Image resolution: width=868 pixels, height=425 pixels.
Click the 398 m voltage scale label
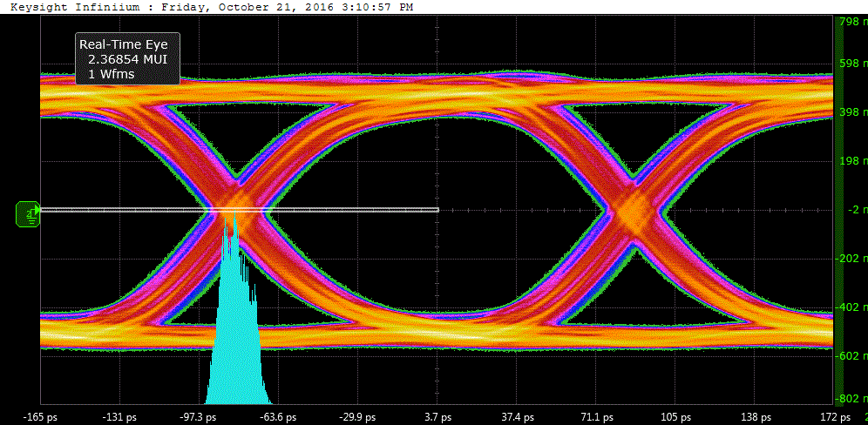852,112
